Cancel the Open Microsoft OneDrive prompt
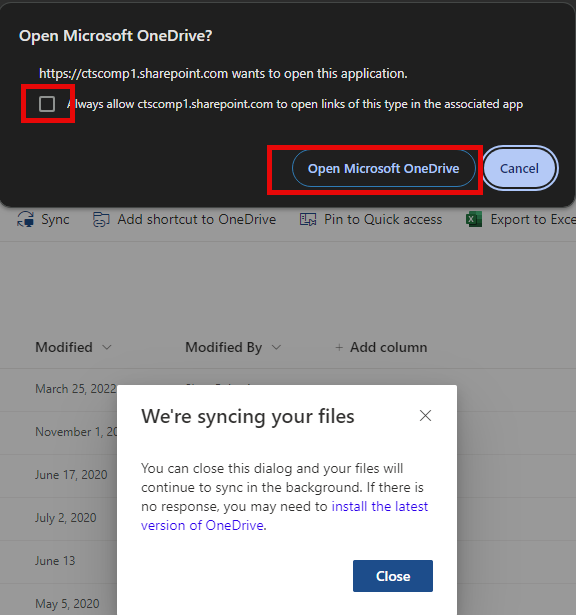The image size is (576, 615). pos(520,169)
